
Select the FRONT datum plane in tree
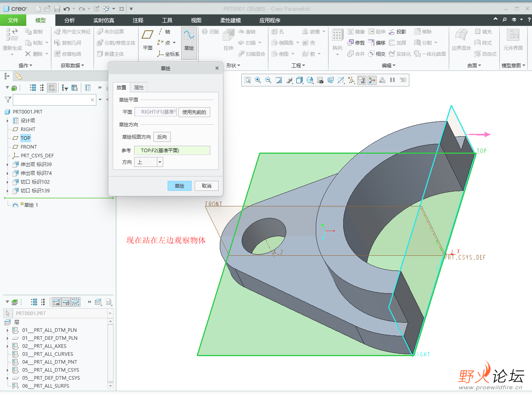coord(29,147)
